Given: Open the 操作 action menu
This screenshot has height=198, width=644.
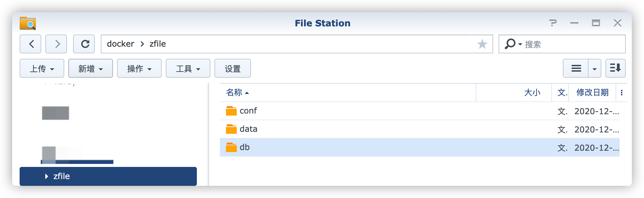Looking at the screenshot, I should (x=139, y=69).
